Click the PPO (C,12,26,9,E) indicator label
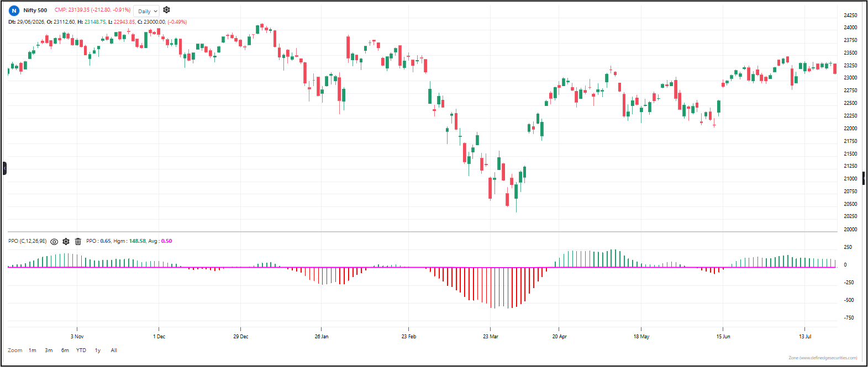Viewport: 868px width, 367px height. pos(28,241)
